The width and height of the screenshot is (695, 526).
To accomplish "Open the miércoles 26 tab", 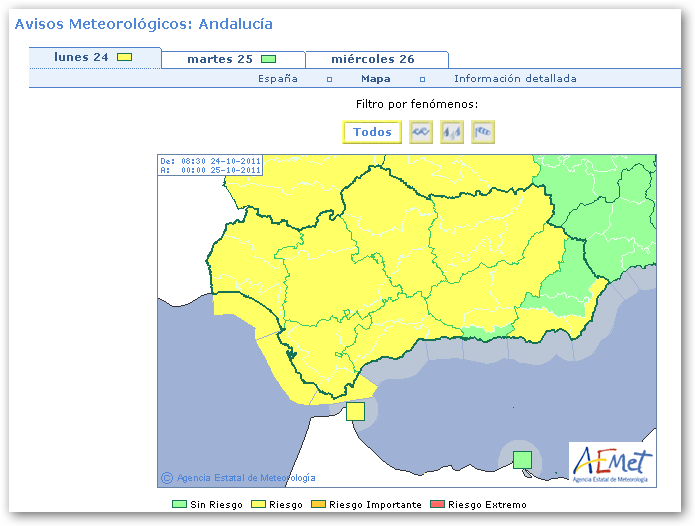I will click(372, 59).
